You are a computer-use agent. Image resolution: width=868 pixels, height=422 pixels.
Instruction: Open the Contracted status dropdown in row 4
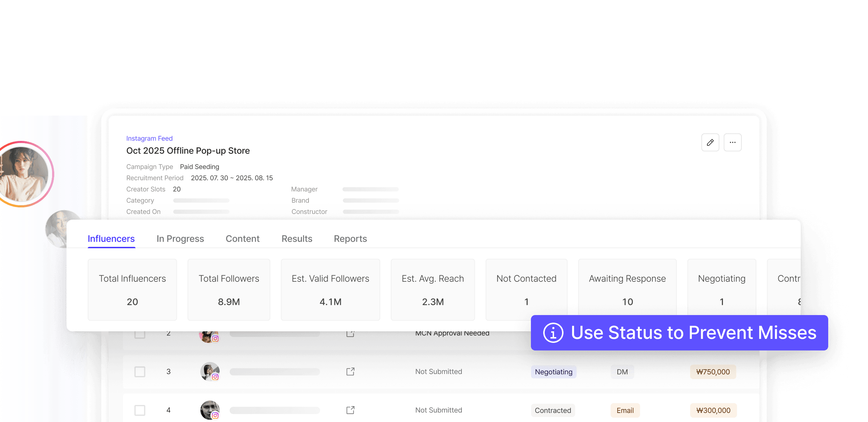(553, 410)
